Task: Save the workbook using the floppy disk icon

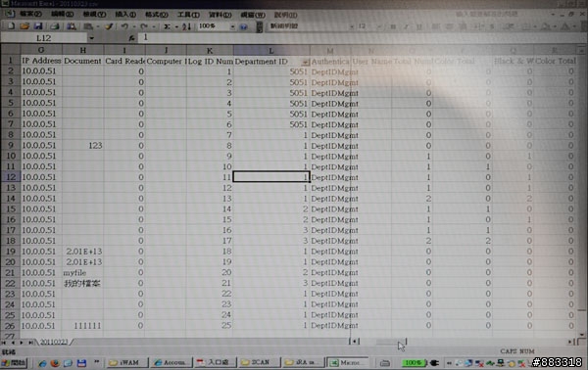Action: tap(38, 26)
